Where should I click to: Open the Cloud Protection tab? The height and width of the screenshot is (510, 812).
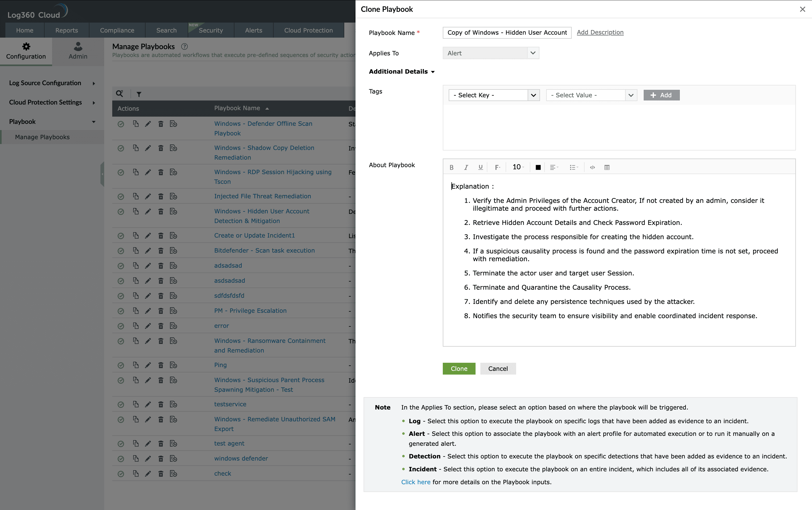click(309, 30)
